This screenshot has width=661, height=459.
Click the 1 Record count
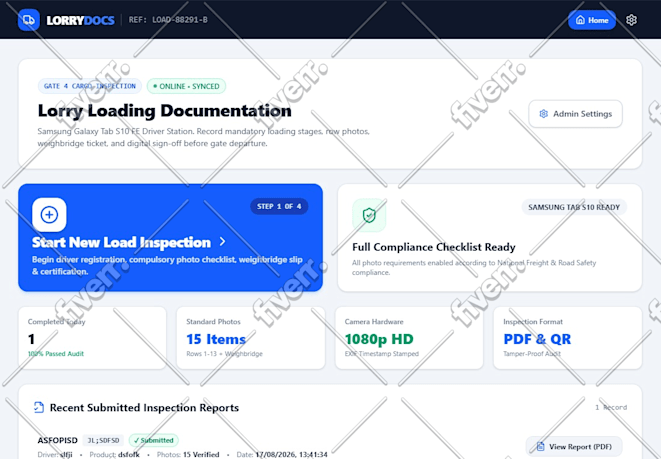click(611, 407)
